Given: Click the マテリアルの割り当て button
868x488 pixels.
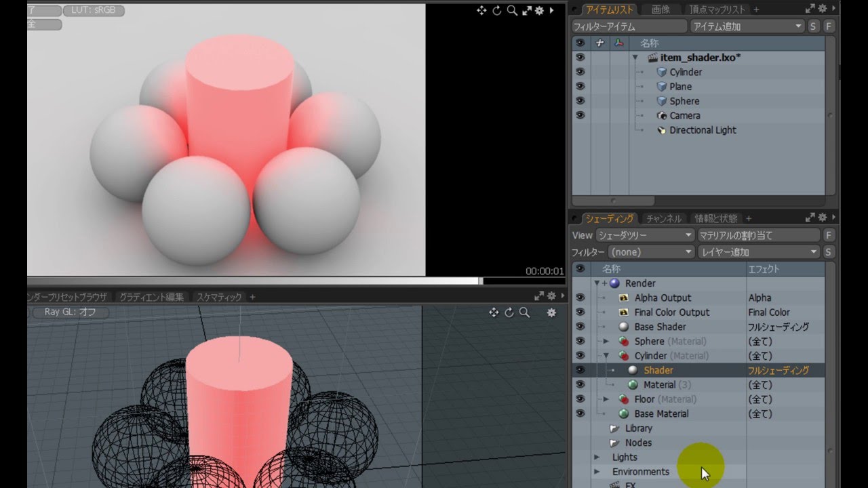Looking at the screenshot, I should coord(759,235).
